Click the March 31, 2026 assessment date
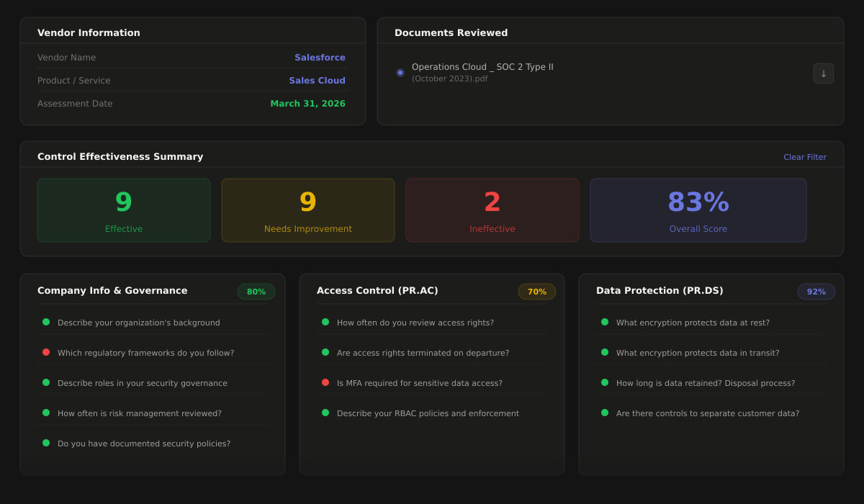 pos(307,104)
